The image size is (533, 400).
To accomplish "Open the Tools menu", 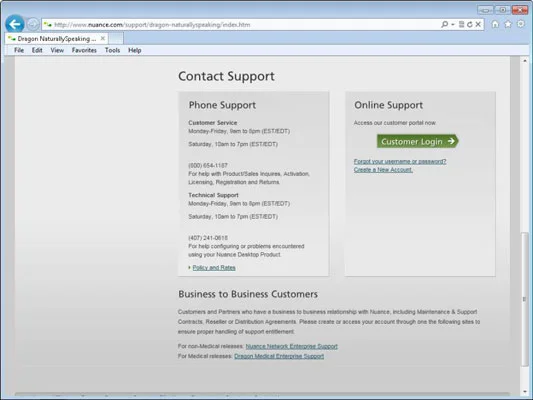I will [112, 50].
